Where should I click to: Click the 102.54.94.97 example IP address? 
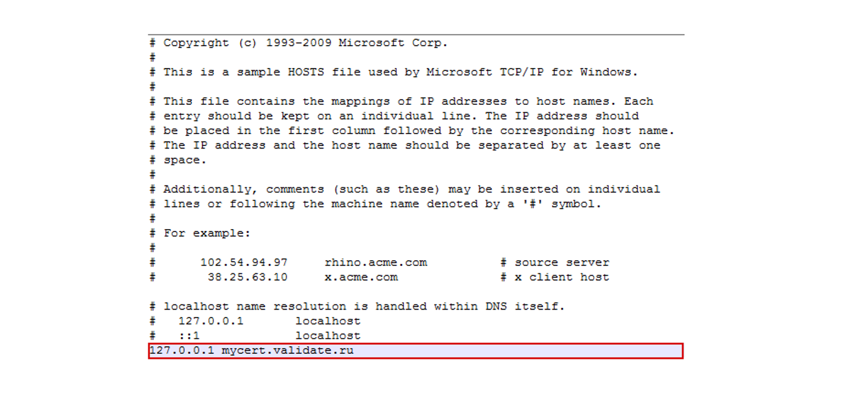244,263
